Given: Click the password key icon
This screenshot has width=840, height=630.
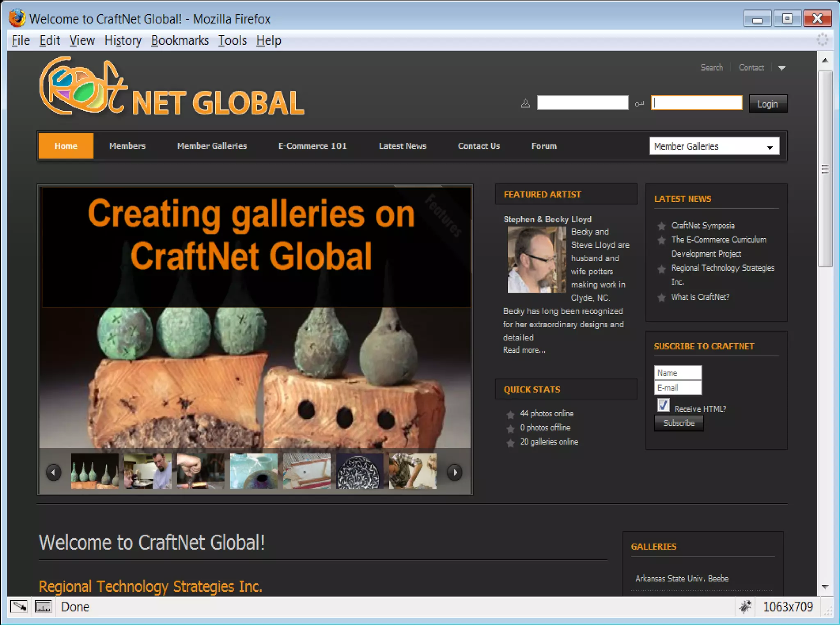Looking at the screenshot, I should point(639,104).
